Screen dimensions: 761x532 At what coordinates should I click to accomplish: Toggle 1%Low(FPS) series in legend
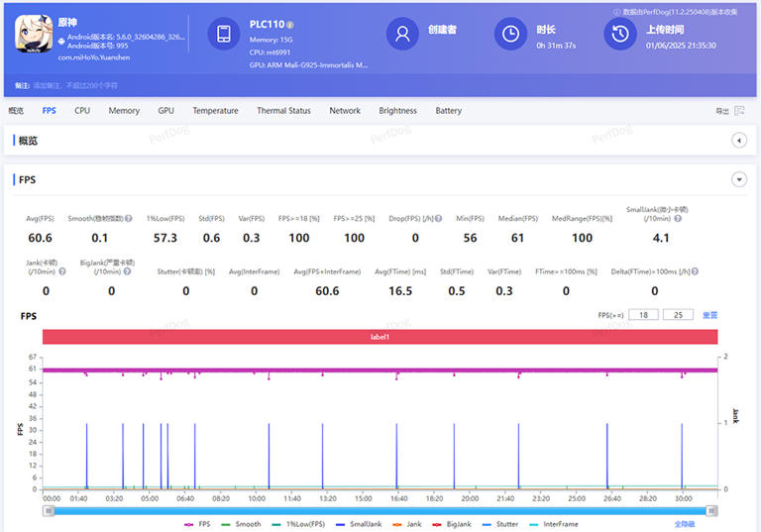click(298, 524)
